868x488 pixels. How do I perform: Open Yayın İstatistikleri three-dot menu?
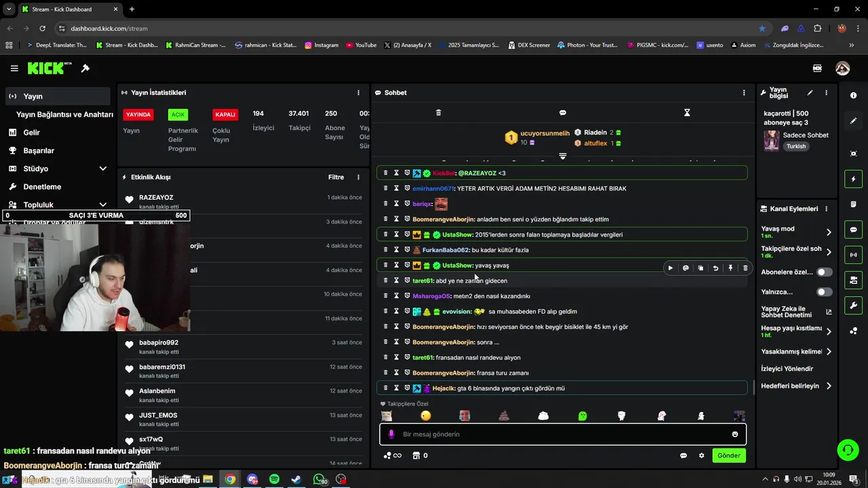point(359,93)
